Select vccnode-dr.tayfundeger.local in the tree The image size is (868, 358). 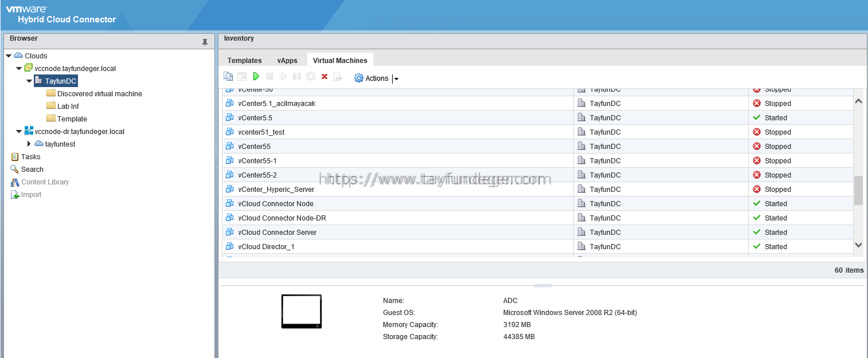point(80,132)
